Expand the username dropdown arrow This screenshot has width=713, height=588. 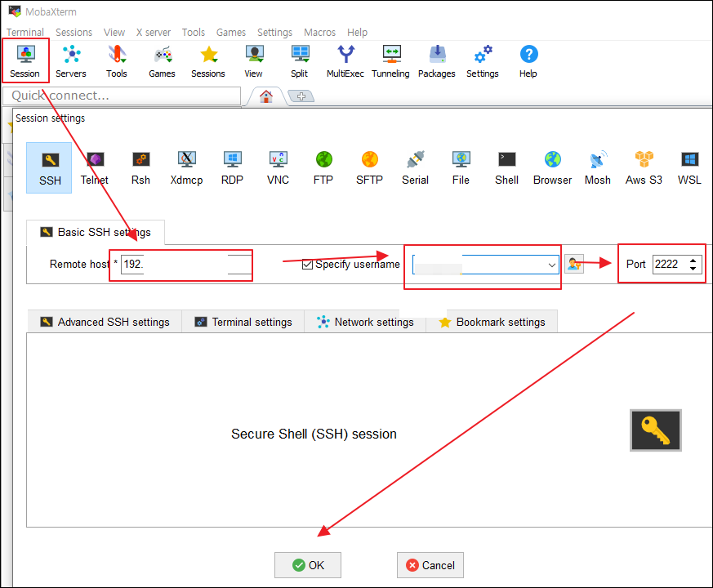(551, 265)
